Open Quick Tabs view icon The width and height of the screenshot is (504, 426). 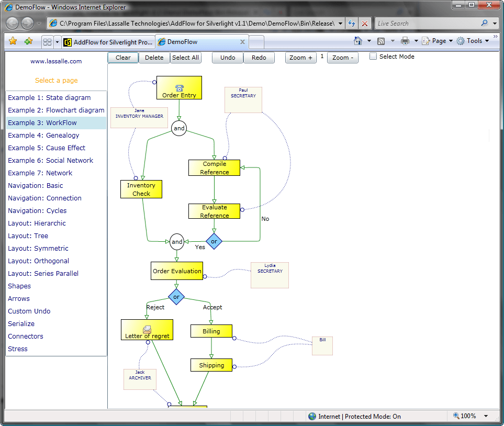click(47, 40)
